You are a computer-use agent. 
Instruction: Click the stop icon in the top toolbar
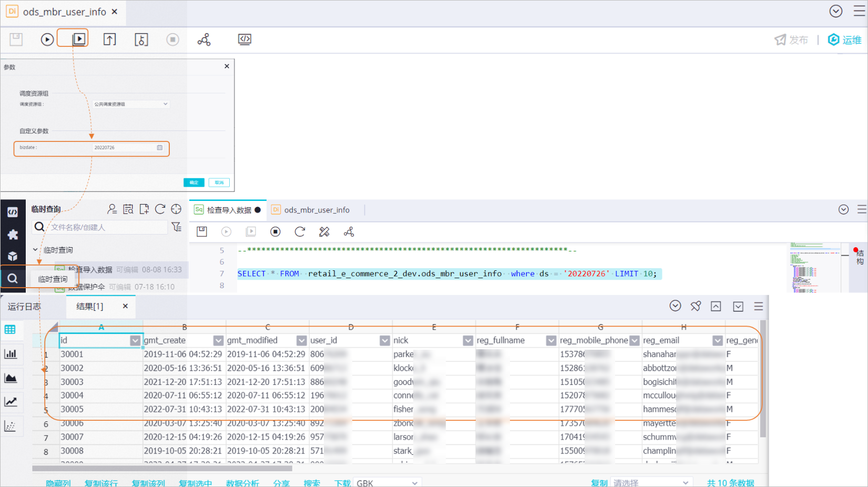[172, 39]
